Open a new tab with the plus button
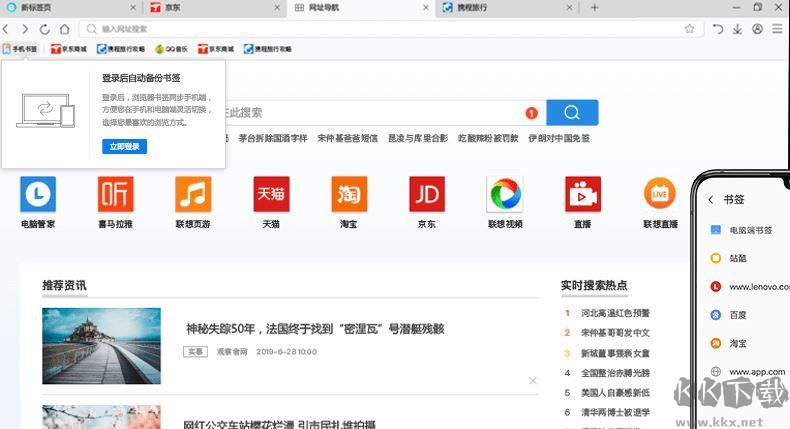The width and height of the screenshot is (790, 429). click(595, 8)
